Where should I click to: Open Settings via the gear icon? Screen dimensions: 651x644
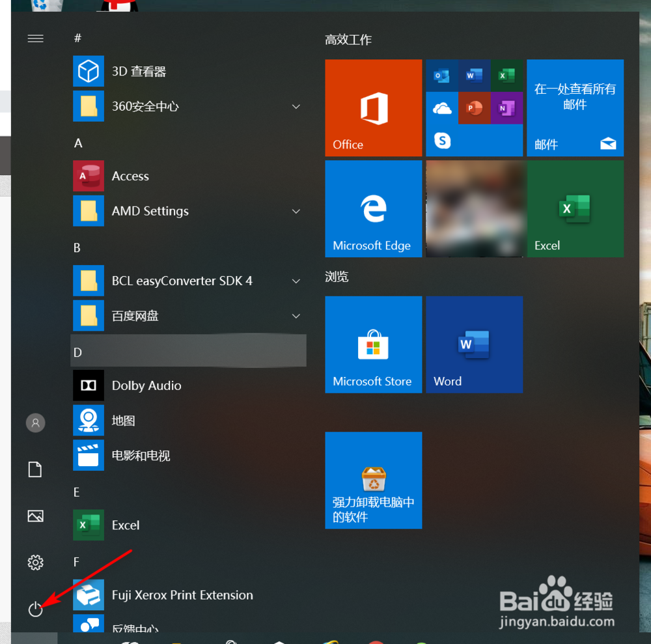(35, 563)
